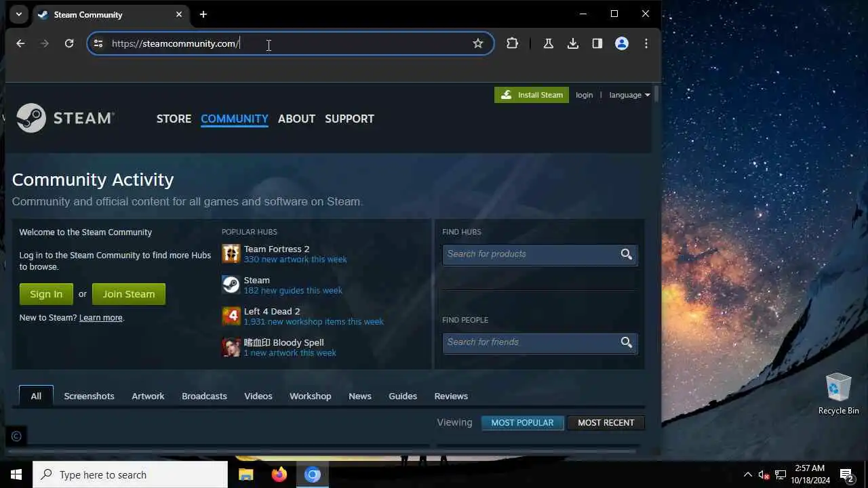Click the taskbar search box
Screen dimensions: 868x488
click(x=130, y=474)
